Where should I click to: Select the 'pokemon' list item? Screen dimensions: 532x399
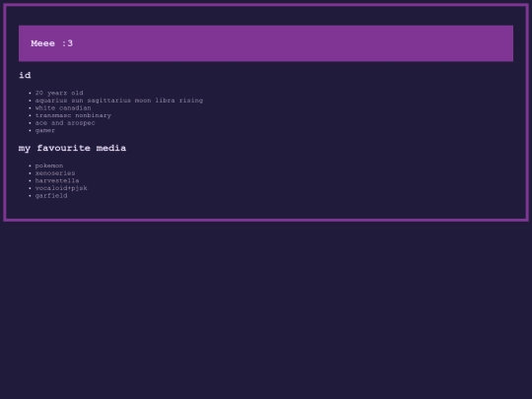pos(49,166)
